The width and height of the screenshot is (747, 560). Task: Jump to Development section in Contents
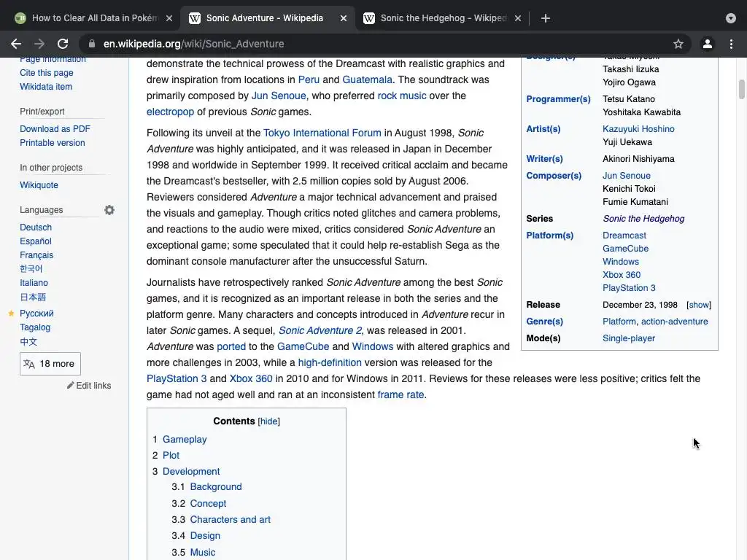tap(191, 472)
